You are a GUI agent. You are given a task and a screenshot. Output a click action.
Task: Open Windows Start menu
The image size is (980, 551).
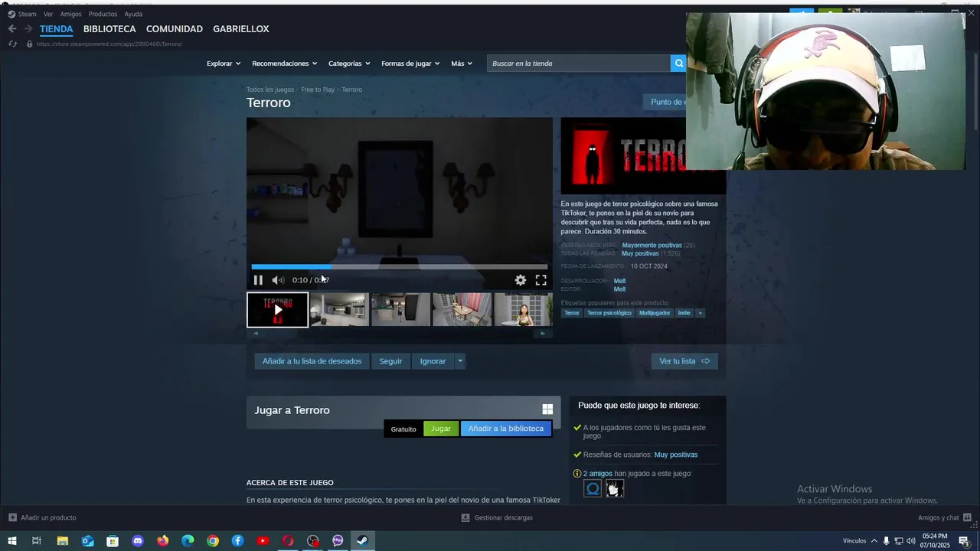click(x=12, y=541)
